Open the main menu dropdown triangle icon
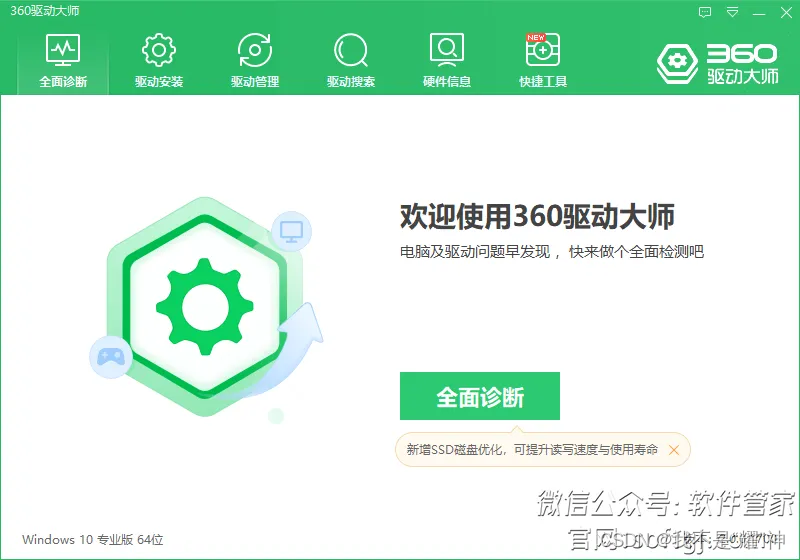Image resolution: width=800 pixels, height=560 pixels. click(732, 12)
